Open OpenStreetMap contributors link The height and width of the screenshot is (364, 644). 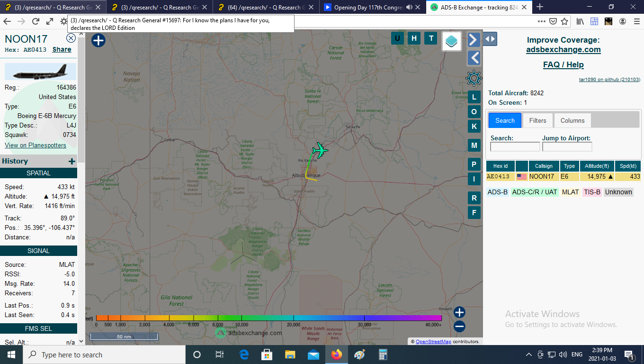pos(433,341)
